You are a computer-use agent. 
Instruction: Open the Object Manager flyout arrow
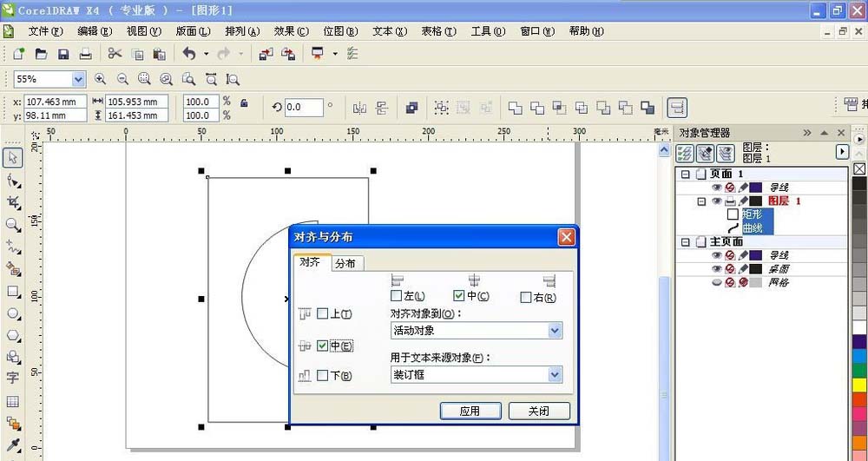point(842,151)
